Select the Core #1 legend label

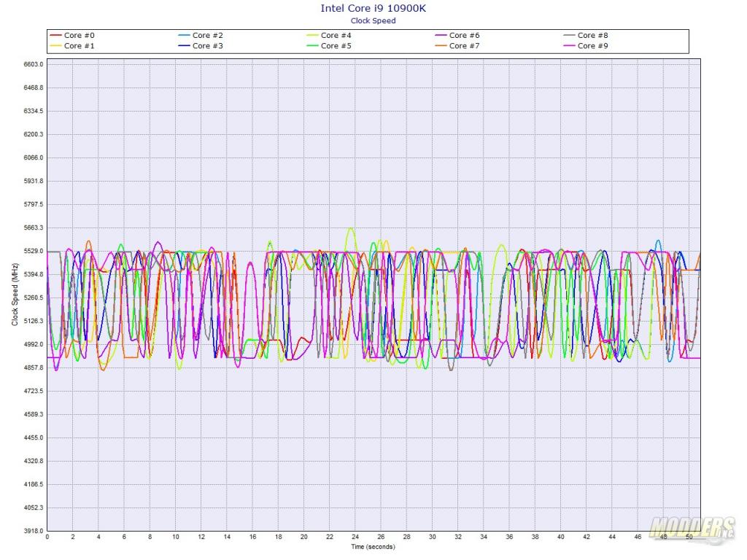click(x=79, y=46)
